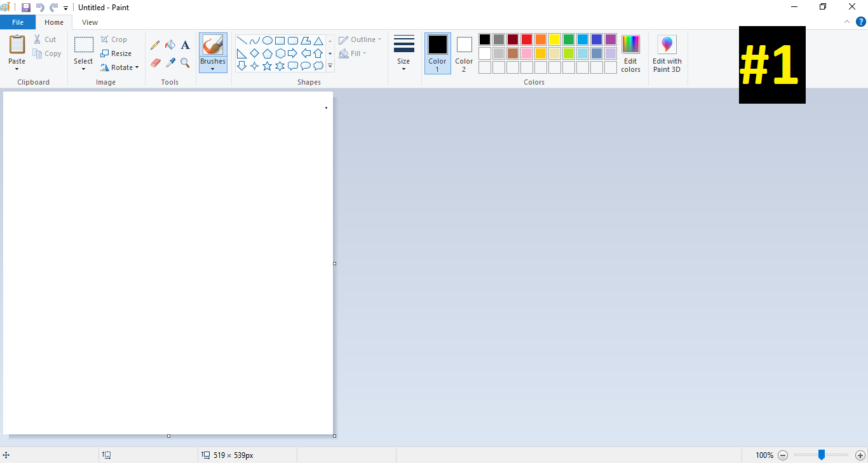Choose the Hexagon shape
Screen dimensions: 868x463
[x=280, y=53]
